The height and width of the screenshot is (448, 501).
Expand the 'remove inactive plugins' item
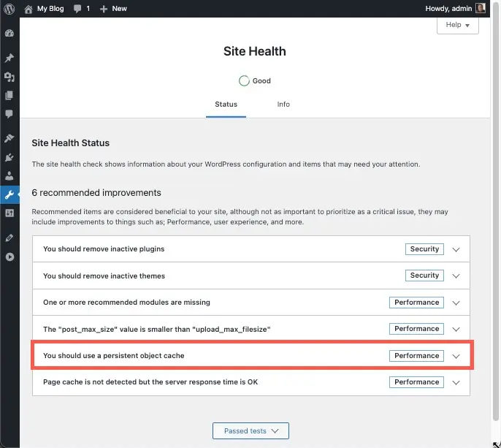coord(456,249)
